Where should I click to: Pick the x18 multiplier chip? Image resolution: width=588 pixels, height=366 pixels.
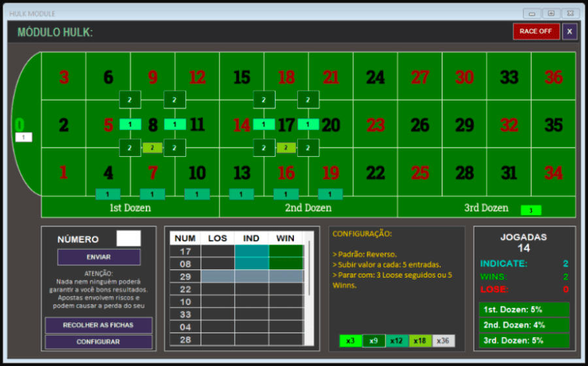click(420, 341)
